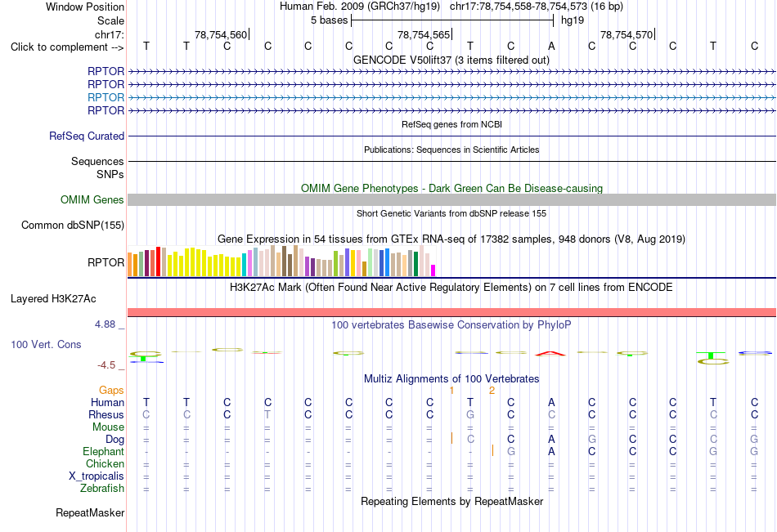Click the '5 bases' scale bar
The height and width of the screenshot is (532, 777).
[x=452, y=20]
